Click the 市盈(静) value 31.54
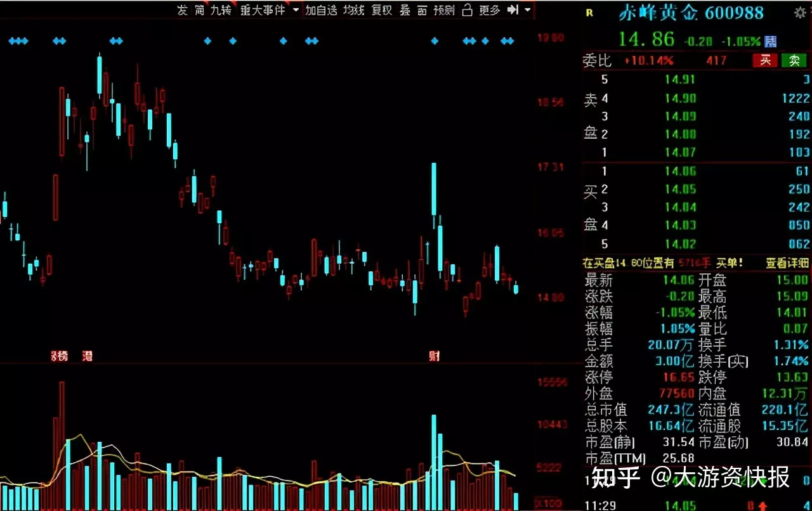 coord(678,442)
